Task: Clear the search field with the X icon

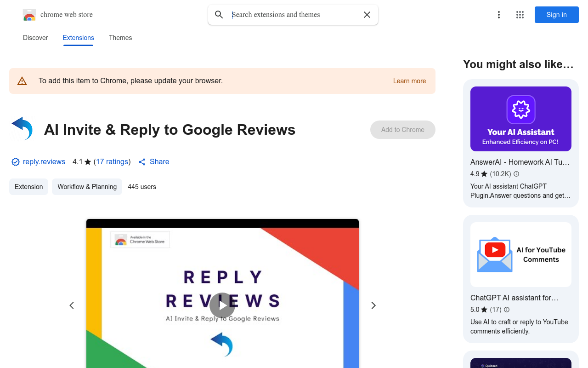Action: click(x=367, y=15)
